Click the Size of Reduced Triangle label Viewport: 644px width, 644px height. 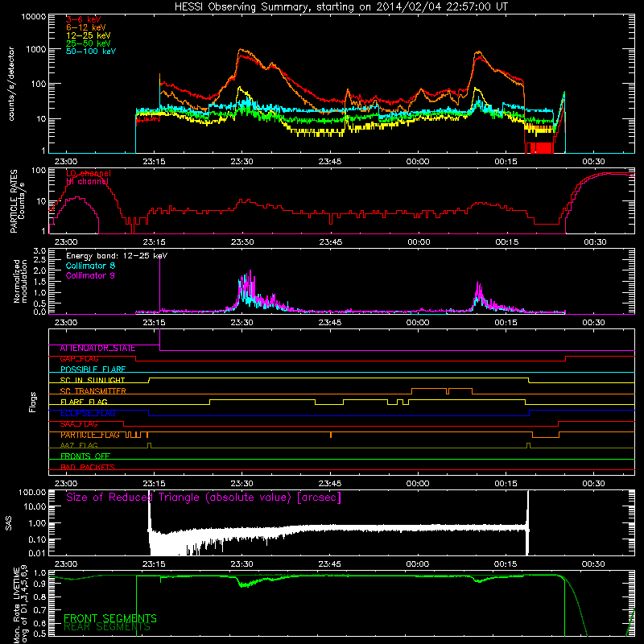click(204, 497)
